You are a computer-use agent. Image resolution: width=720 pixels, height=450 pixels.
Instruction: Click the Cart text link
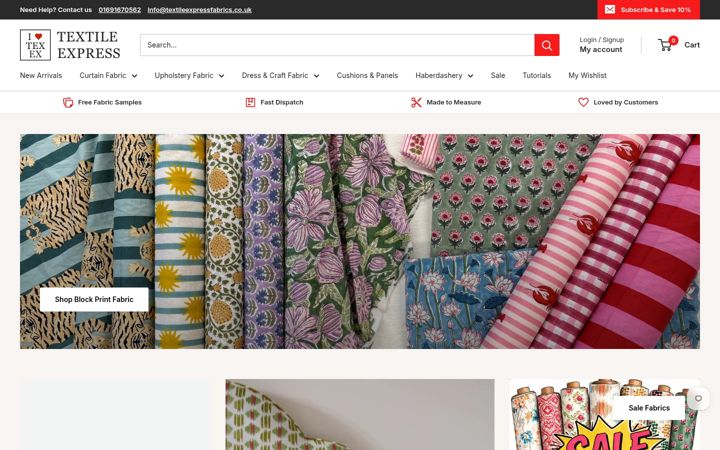692,45
